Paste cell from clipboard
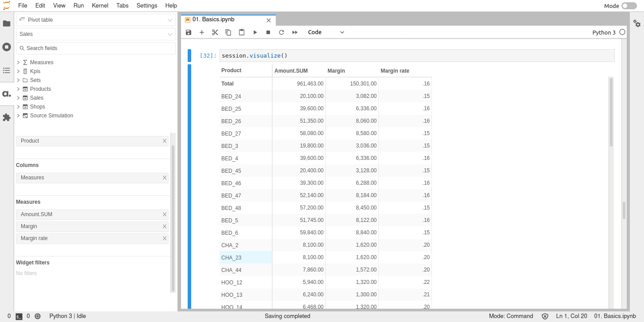The height and width of the screenshot is (322, 644). pos(242,32)
